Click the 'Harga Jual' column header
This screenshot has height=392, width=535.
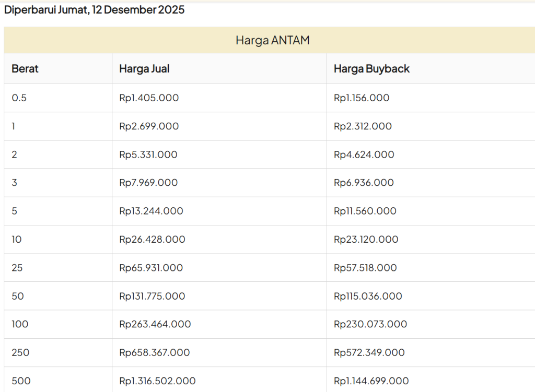click(144, 69)
